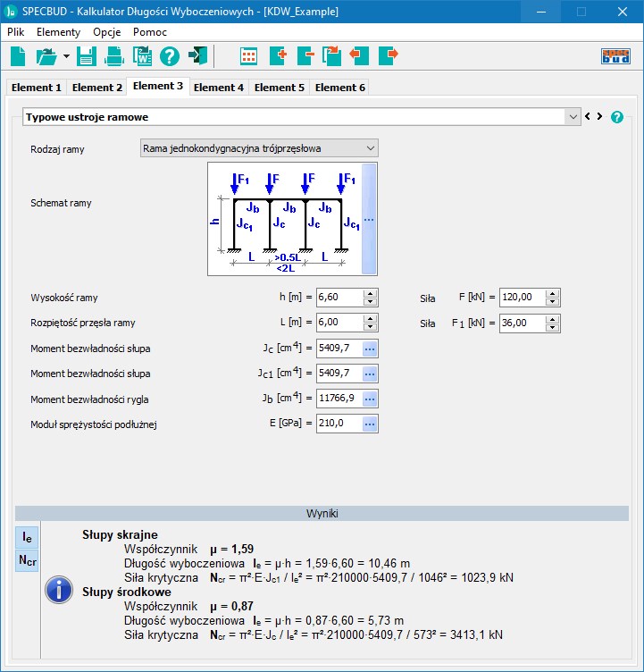Click the print icon in toolbar
The width and height of the screenshot is (644, 672).
tap(114, 56)
